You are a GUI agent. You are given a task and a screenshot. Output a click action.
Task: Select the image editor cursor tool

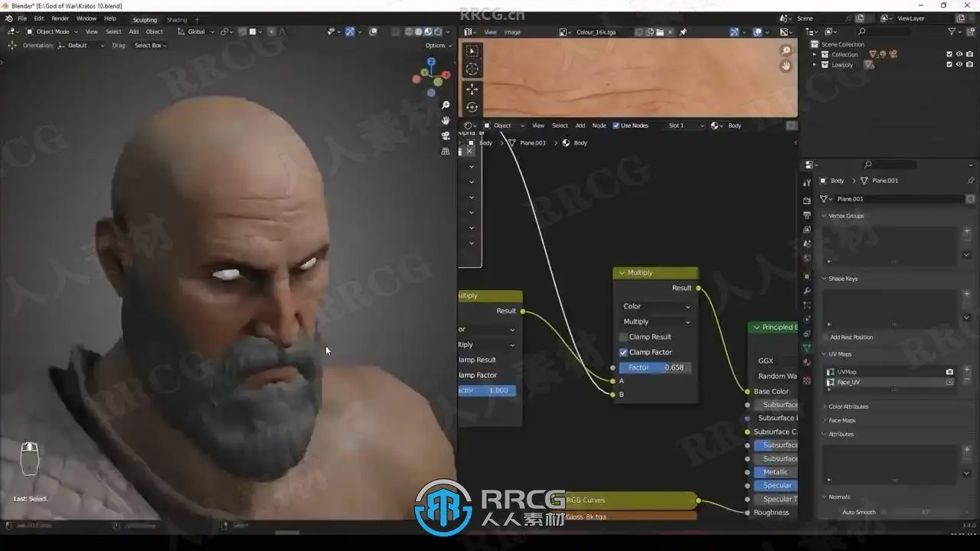pyautogui.click(x=472, y=70)
